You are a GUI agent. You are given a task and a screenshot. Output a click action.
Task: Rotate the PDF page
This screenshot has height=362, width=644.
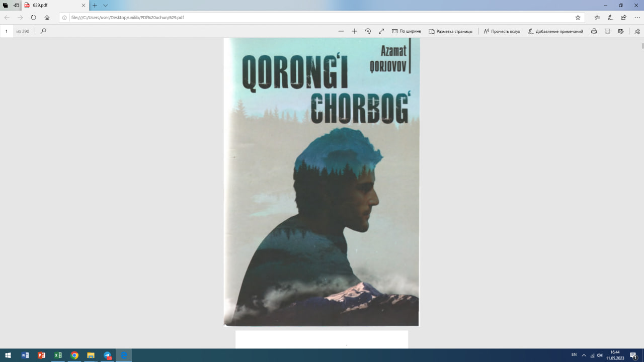[368, 31]
